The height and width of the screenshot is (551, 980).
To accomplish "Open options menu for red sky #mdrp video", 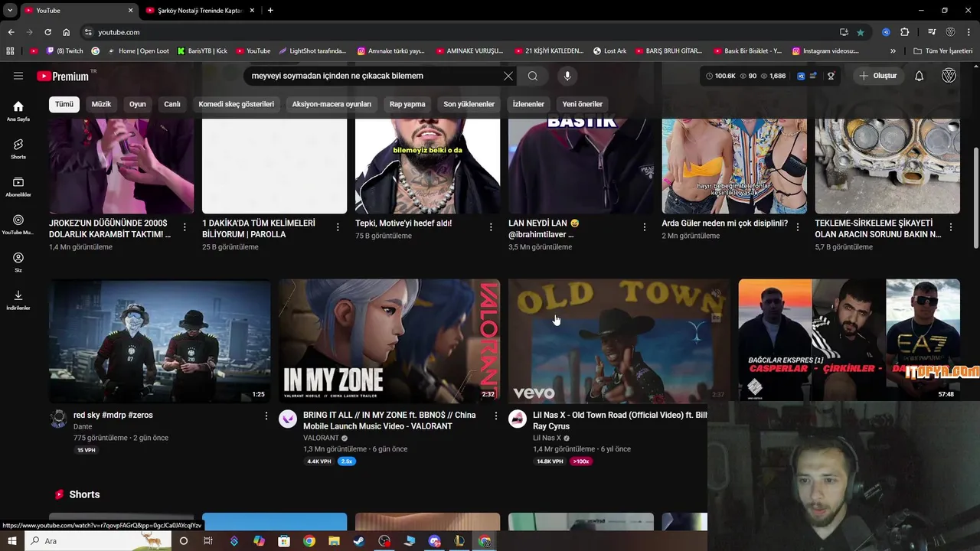I will [x=266, y=416].
